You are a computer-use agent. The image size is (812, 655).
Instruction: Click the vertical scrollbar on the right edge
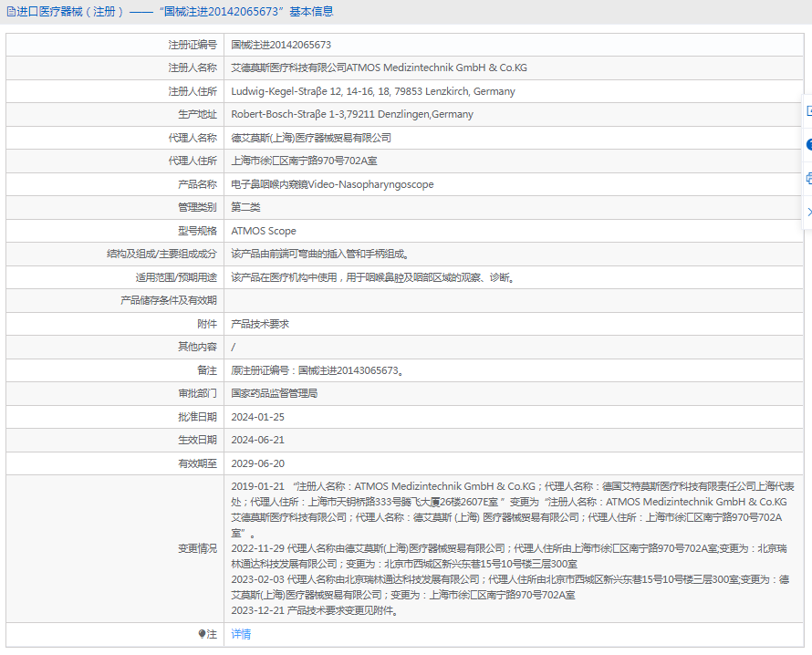coord(808,365)
